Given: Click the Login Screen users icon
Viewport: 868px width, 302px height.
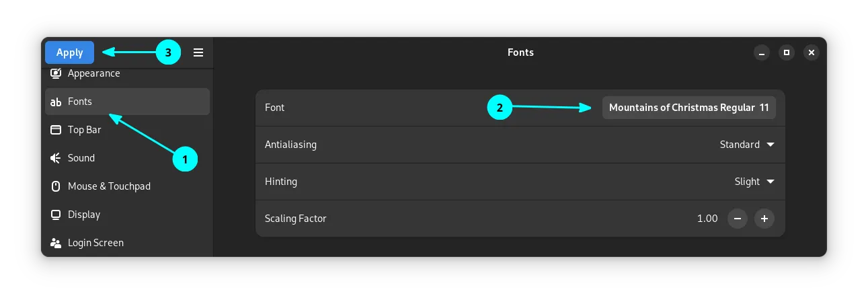Looking at the screenshot, I should (56, 243).
